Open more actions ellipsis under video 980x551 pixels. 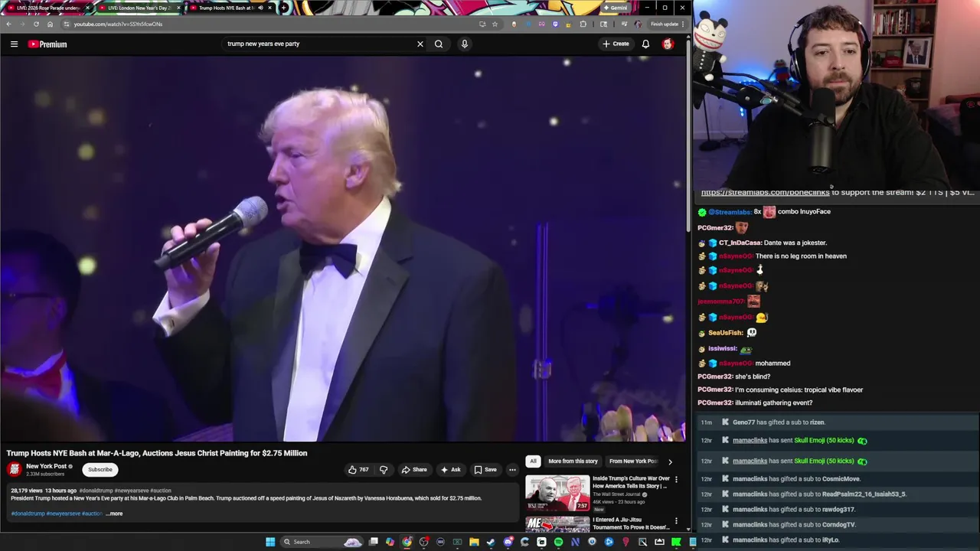coord(512,469)
